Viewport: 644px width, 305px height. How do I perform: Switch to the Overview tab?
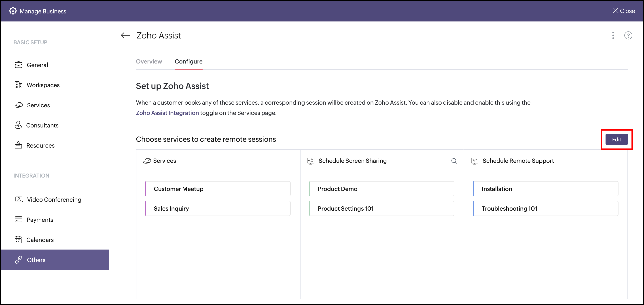[x=149, y=61]
